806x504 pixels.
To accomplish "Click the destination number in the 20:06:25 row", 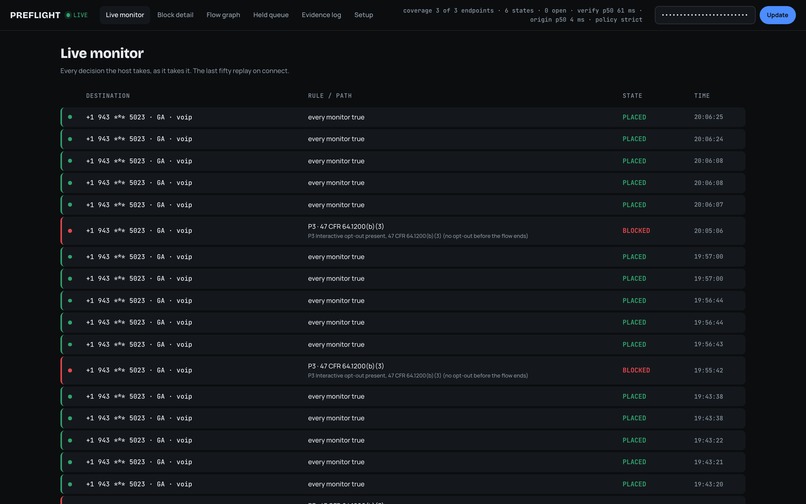I will [x=139, y=117].
